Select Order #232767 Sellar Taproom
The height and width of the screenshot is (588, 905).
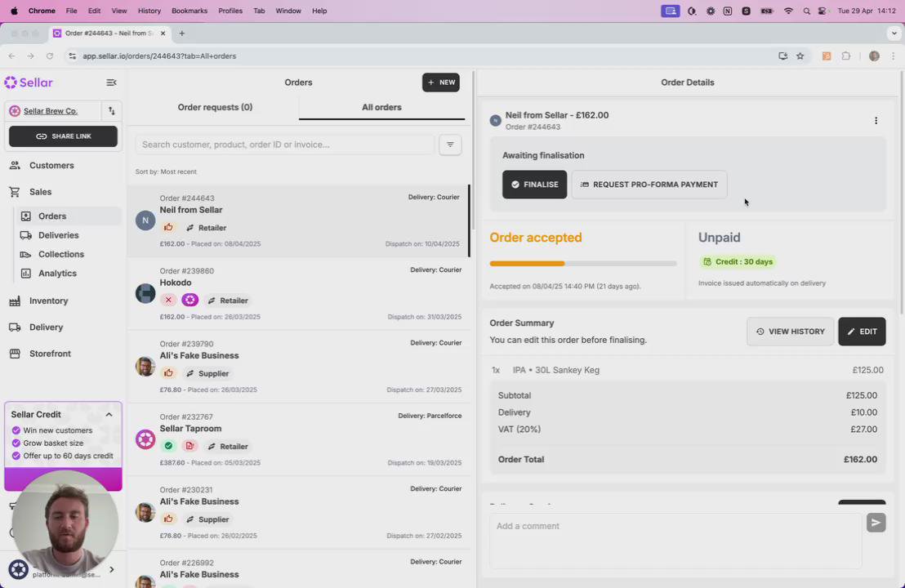tap(298, 439)
